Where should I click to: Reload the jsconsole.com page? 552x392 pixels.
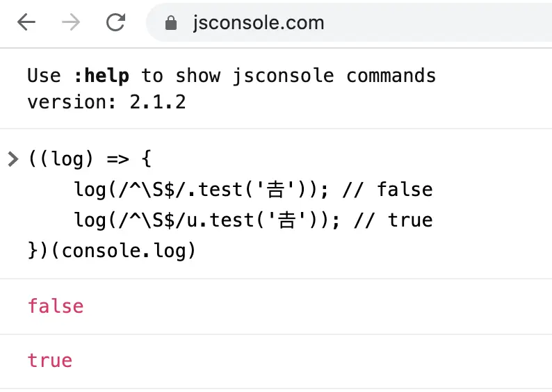116,22
